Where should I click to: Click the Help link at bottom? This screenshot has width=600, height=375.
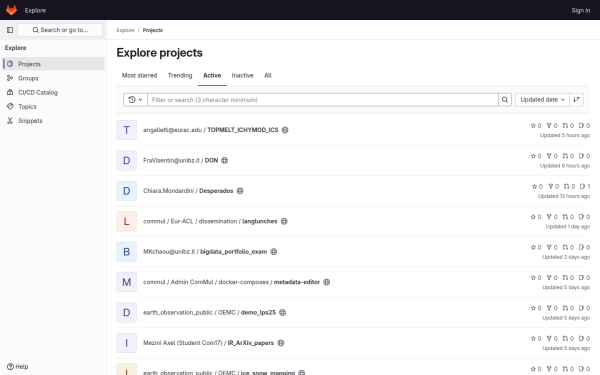pyautogui.click(x=18, y=367)
